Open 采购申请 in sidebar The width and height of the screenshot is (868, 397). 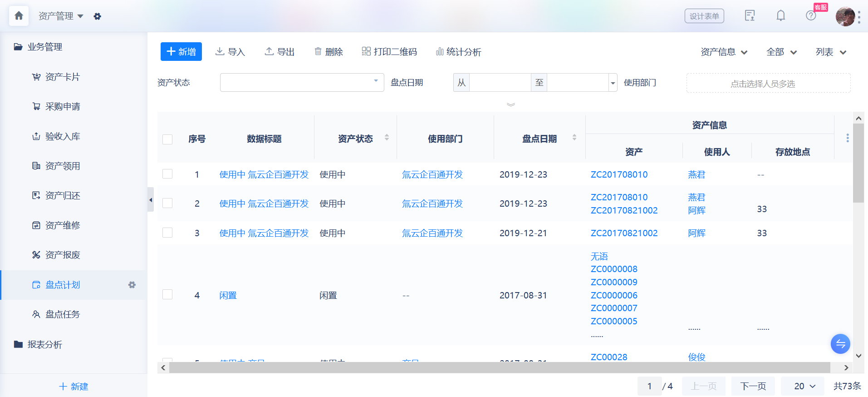[x=63, y=106]
